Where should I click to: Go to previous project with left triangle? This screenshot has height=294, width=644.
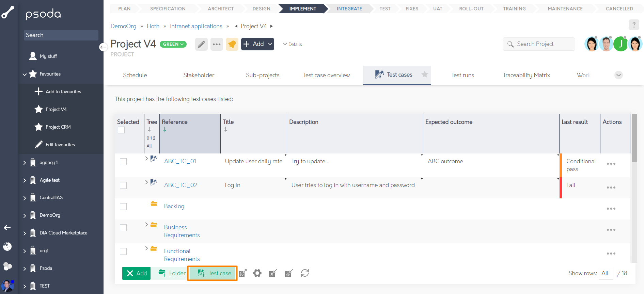(x=236, y=26)
